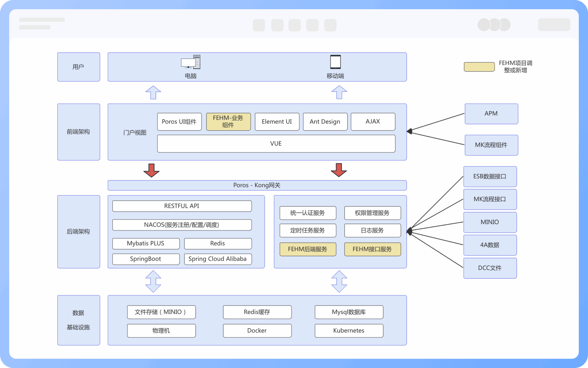Click the desktop computer icon labeled 电脑

click(x=190, y=62)
